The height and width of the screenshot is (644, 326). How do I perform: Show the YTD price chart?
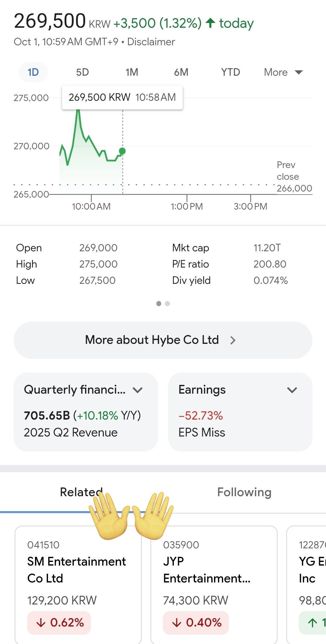tap(231, 72)
